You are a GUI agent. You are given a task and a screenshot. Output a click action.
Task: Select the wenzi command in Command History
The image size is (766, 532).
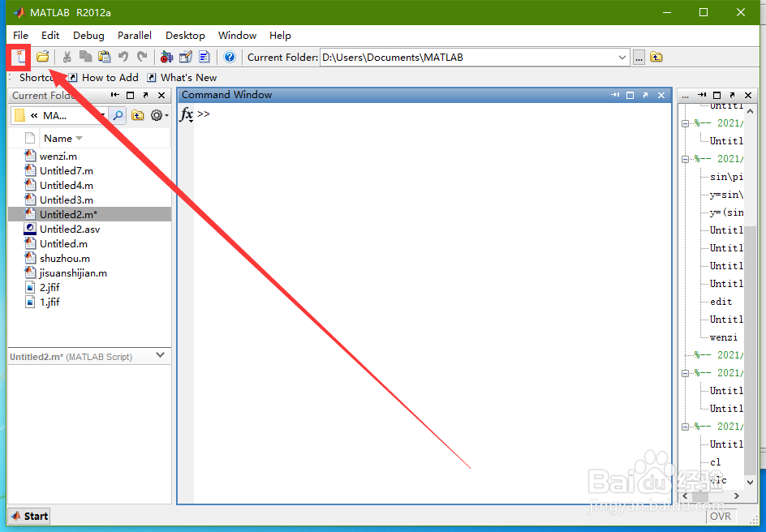[x=724, y=337]
